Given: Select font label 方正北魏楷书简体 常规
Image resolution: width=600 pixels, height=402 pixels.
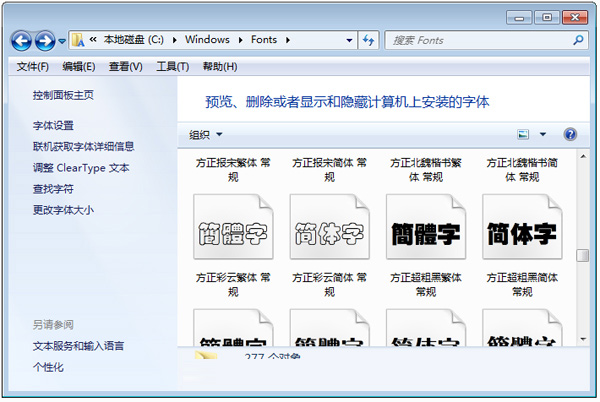Looking at the screenshot, I should 522,170.
